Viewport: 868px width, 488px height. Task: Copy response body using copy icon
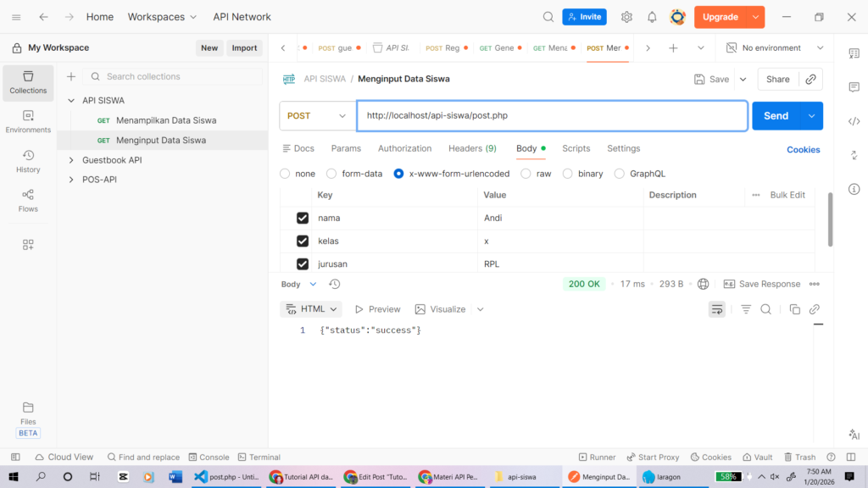pyautogui.click(x=794, y=309)
